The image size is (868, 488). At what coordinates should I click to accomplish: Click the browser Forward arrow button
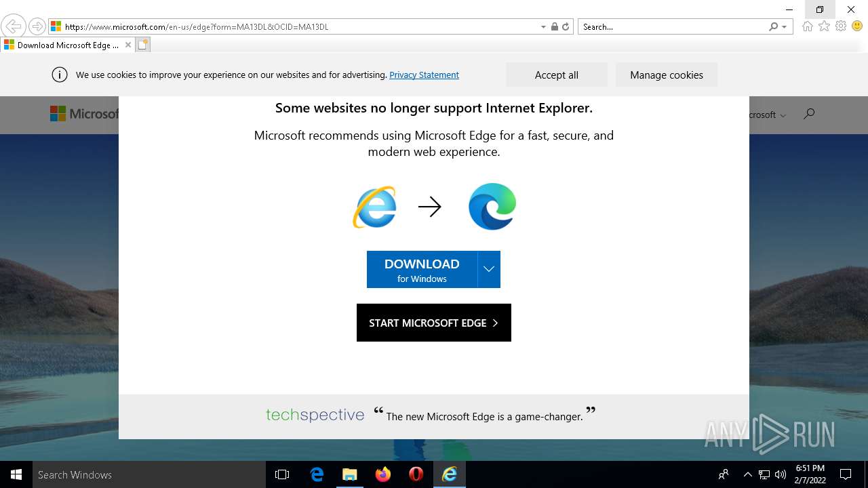pos(37,26)
